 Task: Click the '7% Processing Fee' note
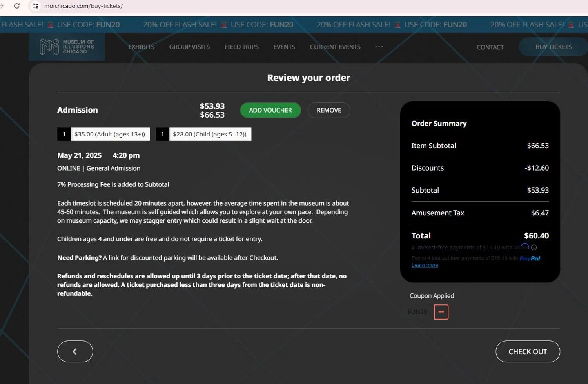point(113,184)
